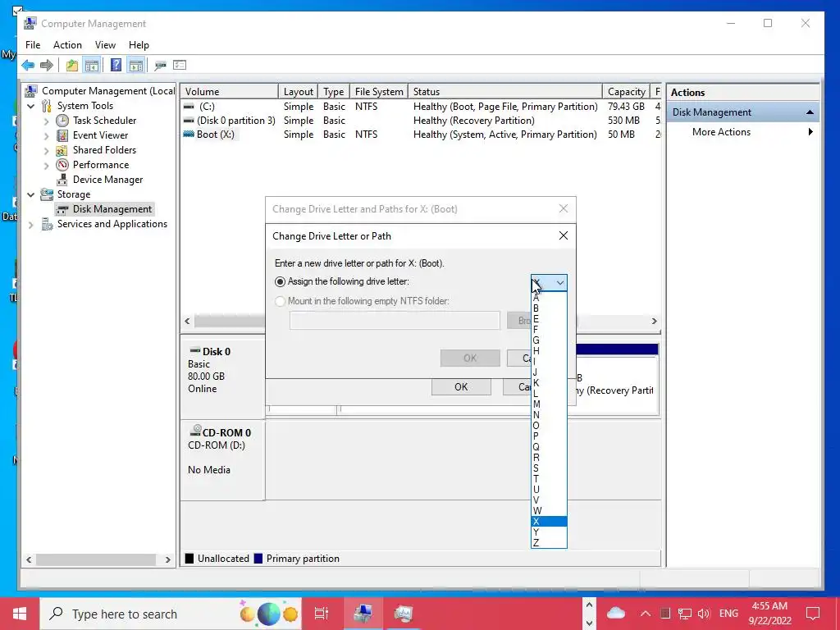Screen dimensions: 840x630
Task: Expand Task Scheduler tree node
Action: coord(46,121)
